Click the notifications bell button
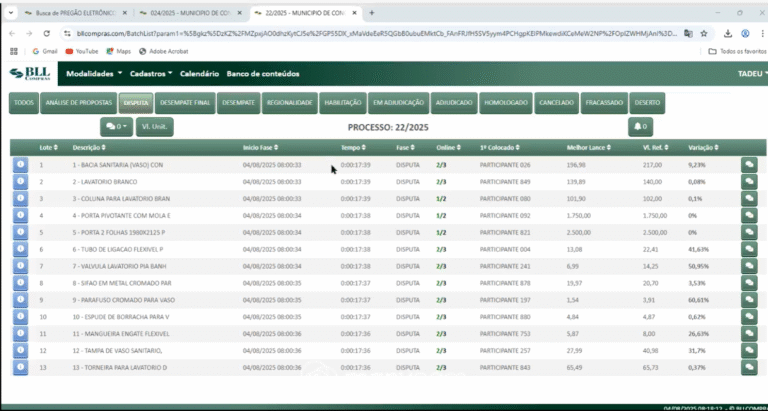 click(640, 127)
